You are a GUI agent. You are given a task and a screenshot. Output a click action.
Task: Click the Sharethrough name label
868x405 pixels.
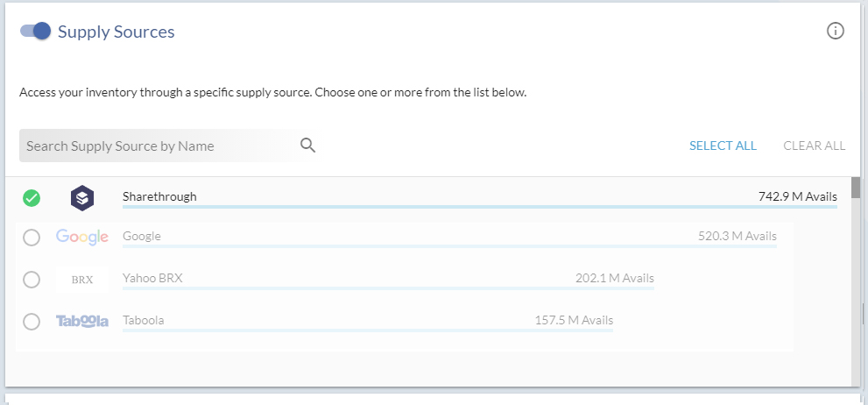click(159, 196)
